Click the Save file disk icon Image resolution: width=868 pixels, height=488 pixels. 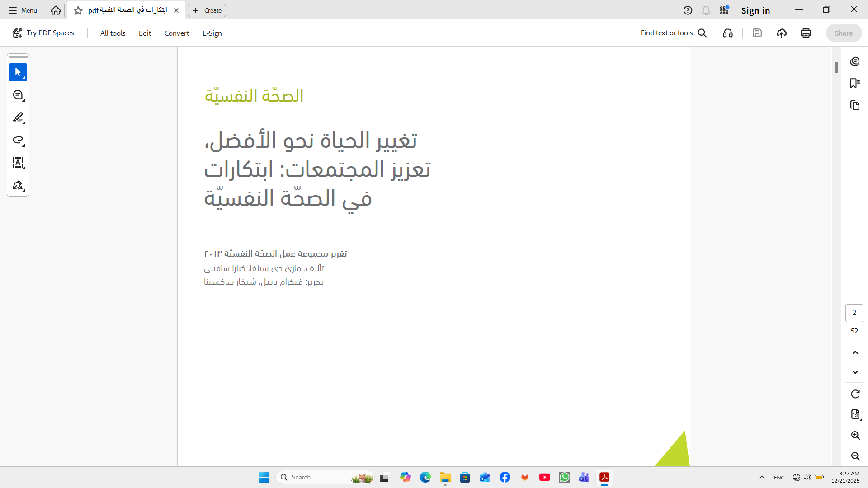pos(757,33)
